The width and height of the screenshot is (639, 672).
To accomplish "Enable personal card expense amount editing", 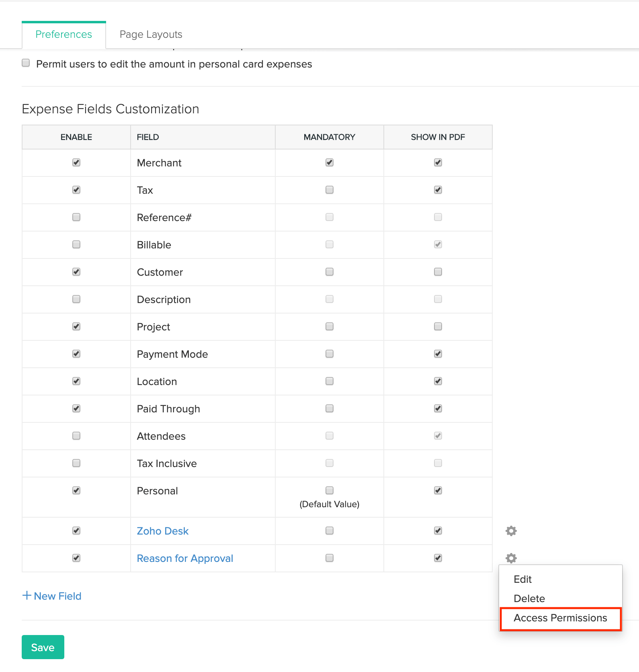I will 26,63.
